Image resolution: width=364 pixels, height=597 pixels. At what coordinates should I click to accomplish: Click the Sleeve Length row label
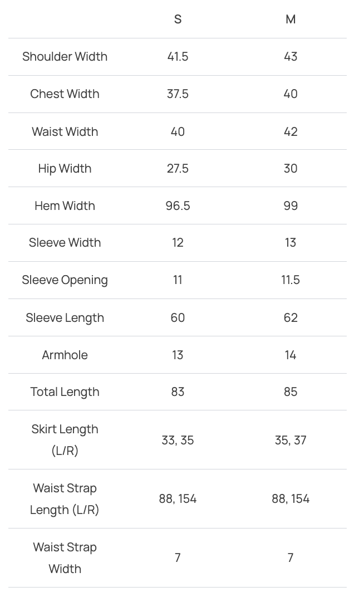tap(65, 317)
